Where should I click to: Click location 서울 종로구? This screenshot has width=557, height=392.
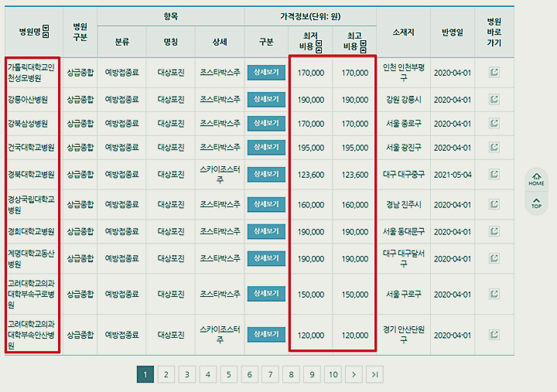[404, 124]
